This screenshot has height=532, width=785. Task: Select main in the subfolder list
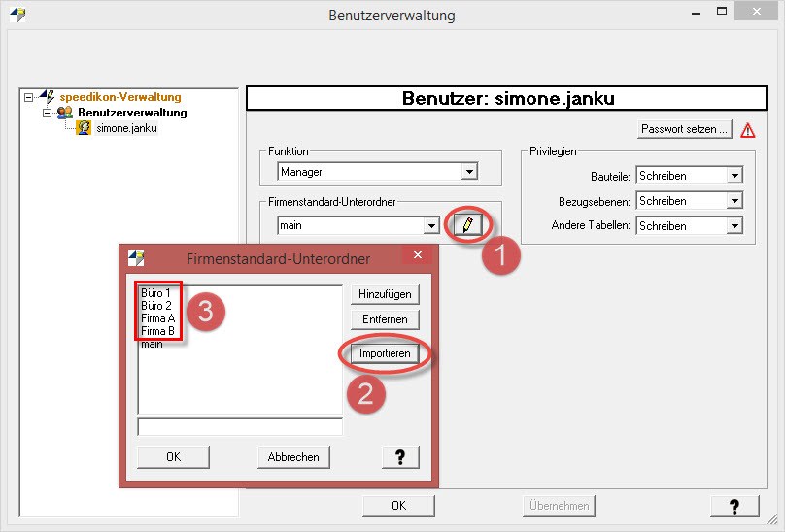tap(152, 344)
